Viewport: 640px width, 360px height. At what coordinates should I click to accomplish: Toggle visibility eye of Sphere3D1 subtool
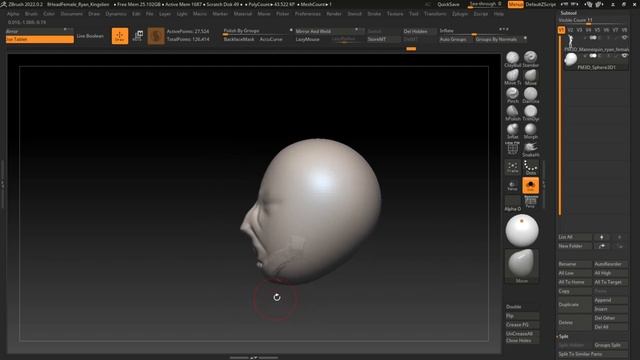pos(624,56)
